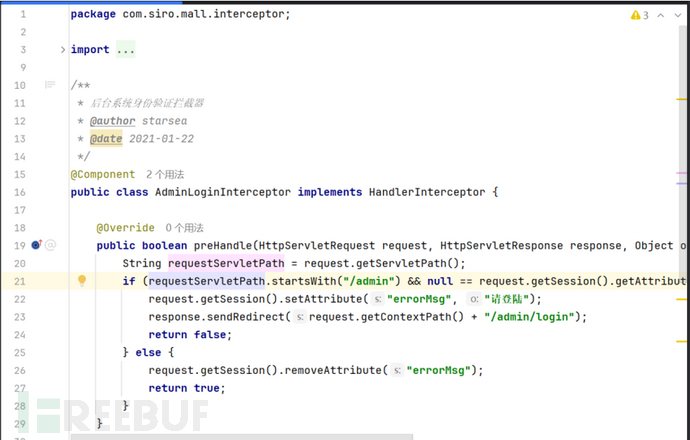The width and height of the screenshot is (690, 440).
Task: Expand the folded import statements
Action: click(x=62, y=50)
